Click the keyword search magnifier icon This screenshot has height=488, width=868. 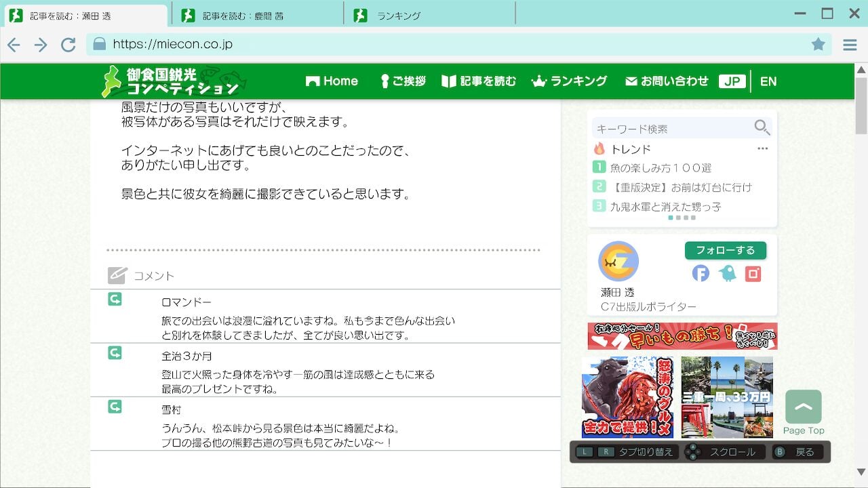coord(762,127)
